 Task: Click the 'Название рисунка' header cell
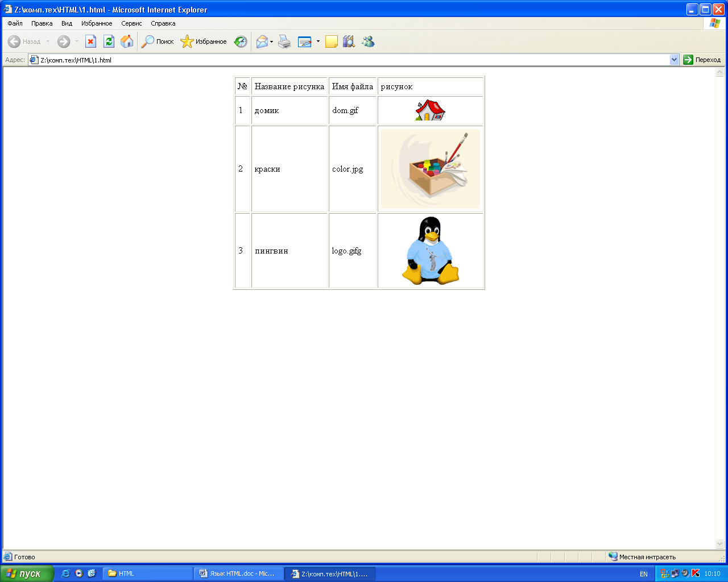(x=289, y=86)
